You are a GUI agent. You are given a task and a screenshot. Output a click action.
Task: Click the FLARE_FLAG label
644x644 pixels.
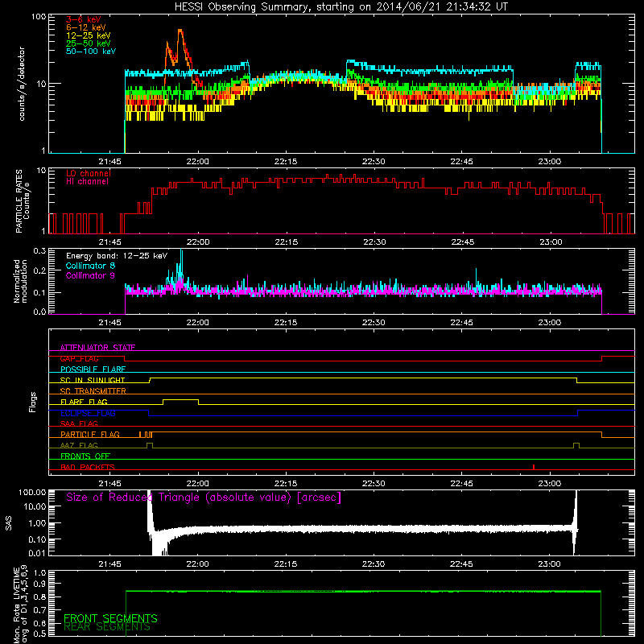[84, 402]
